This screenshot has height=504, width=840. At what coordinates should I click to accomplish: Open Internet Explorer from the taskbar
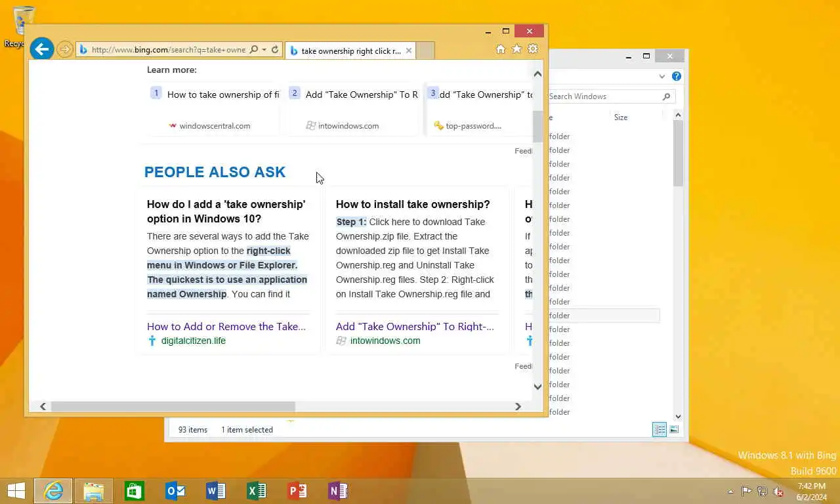(53, 491)
